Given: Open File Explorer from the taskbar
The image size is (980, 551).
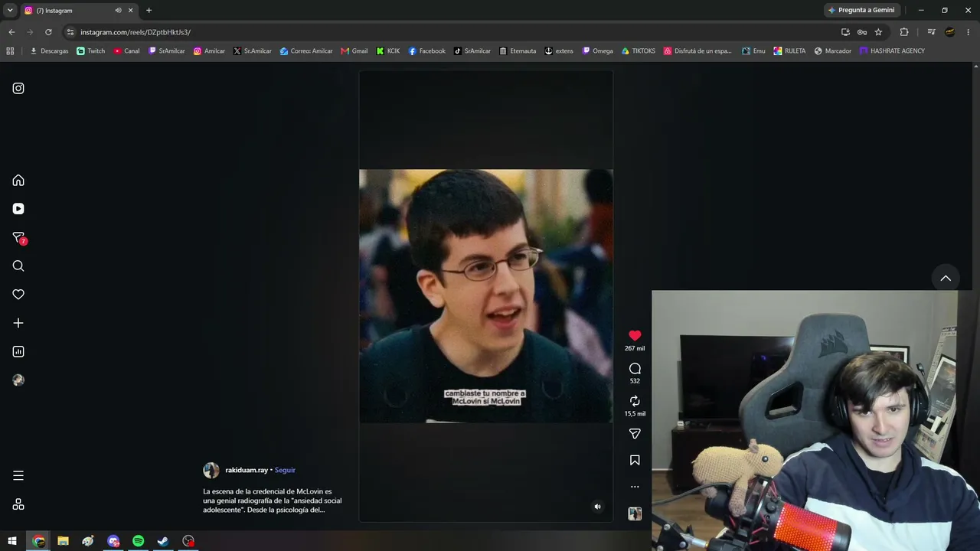Looking at the screenshot, I should click(x=64, y=541).
